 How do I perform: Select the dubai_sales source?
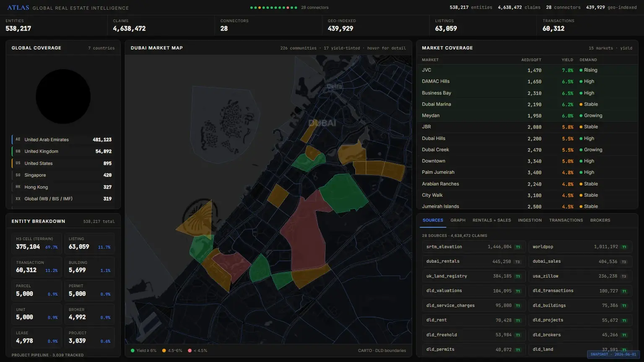580,261
